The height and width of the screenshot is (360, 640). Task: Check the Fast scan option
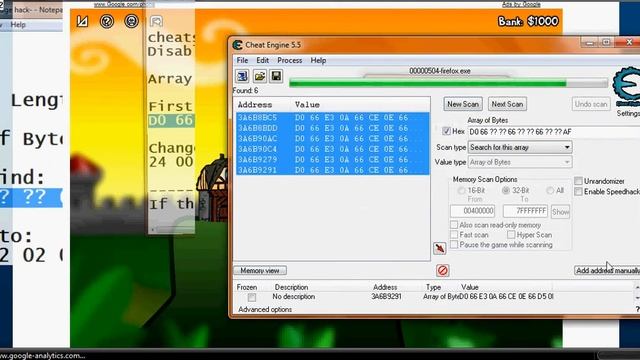[x=454, y=235]
